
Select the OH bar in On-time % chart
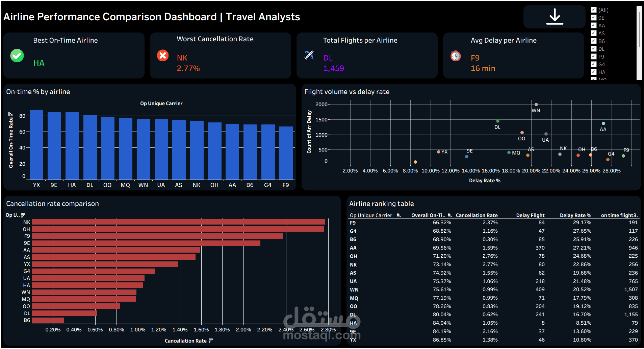[x=215, y=151]
